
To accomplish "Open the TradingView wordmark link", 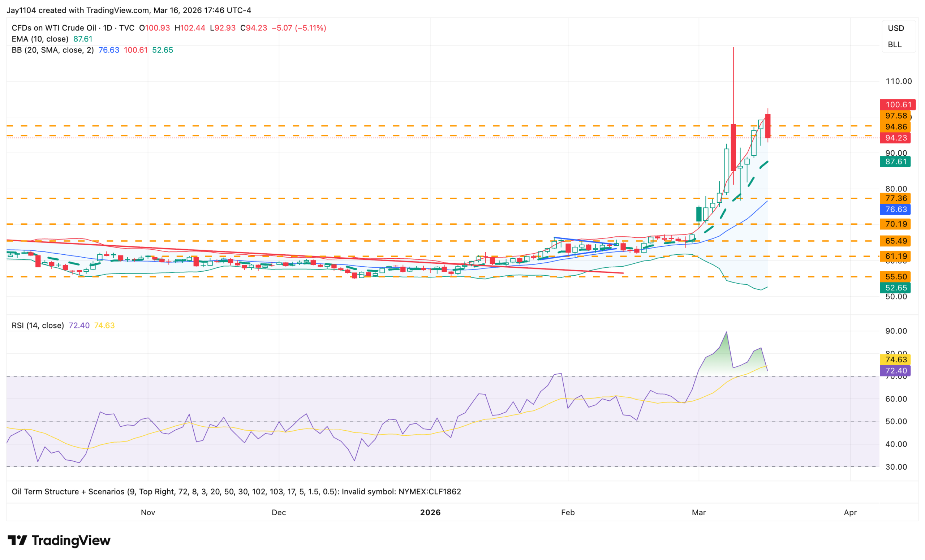I will coord(71,540).
